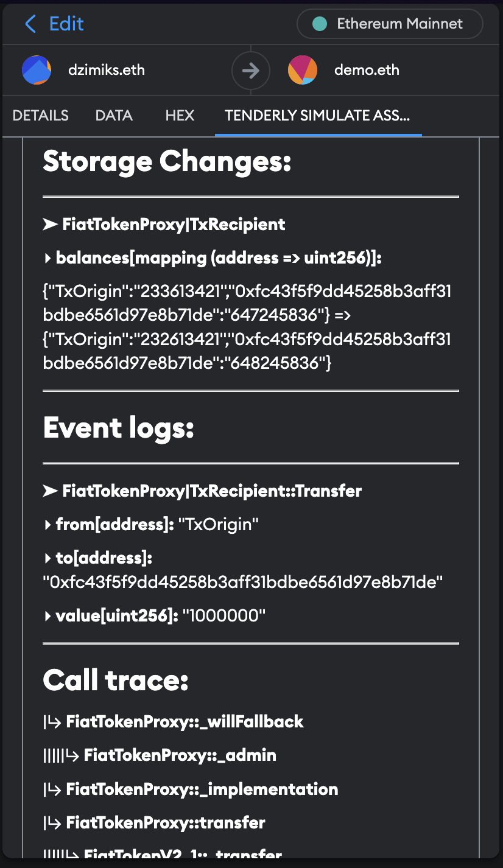Click the arrow before the Transfer event header

pos(50,491)
